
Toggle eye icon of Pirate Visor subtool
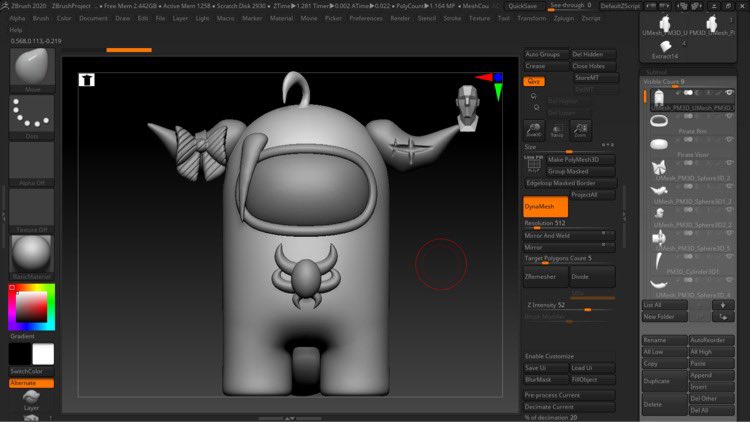click(x=729, y=140)
